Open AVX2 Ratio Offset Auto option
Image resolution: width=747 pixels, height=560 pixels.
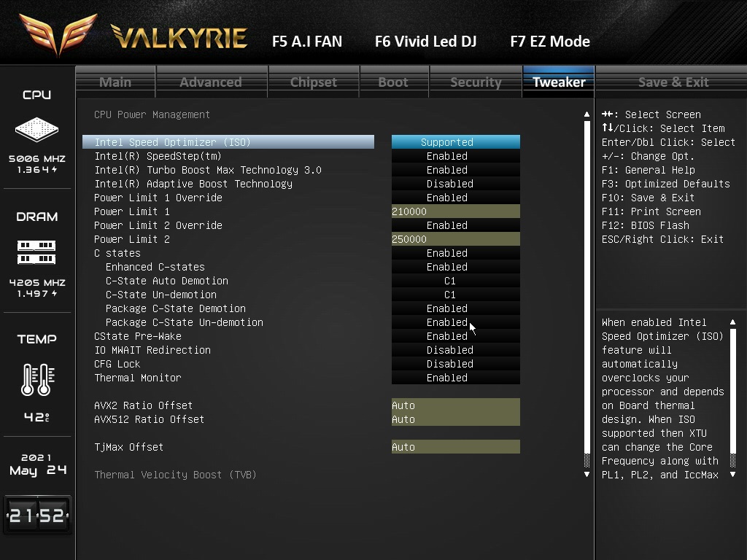point(455,405)
